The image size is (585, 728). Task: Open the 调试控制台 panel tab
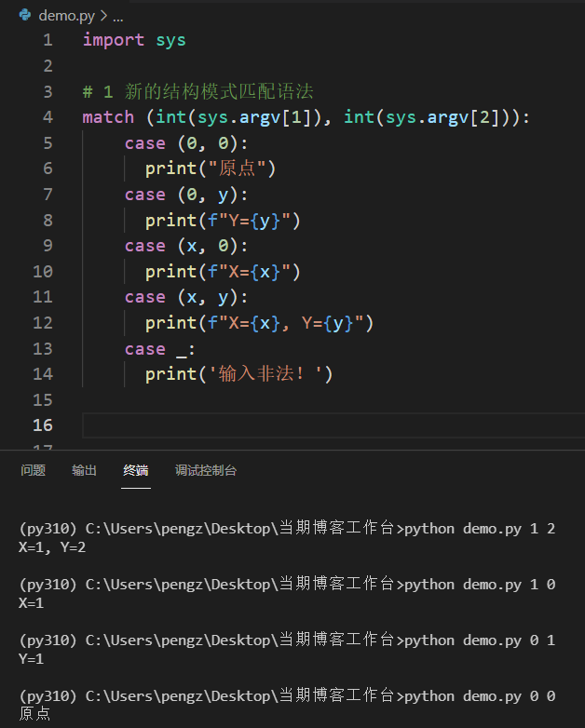point(206,470)
